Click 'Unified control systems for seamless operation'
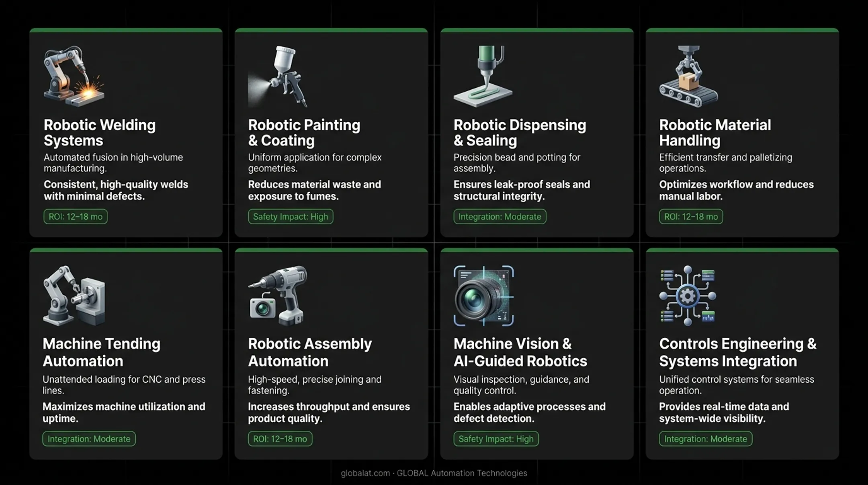The width and height of the screenshot is (868, 485). (737, 385)
